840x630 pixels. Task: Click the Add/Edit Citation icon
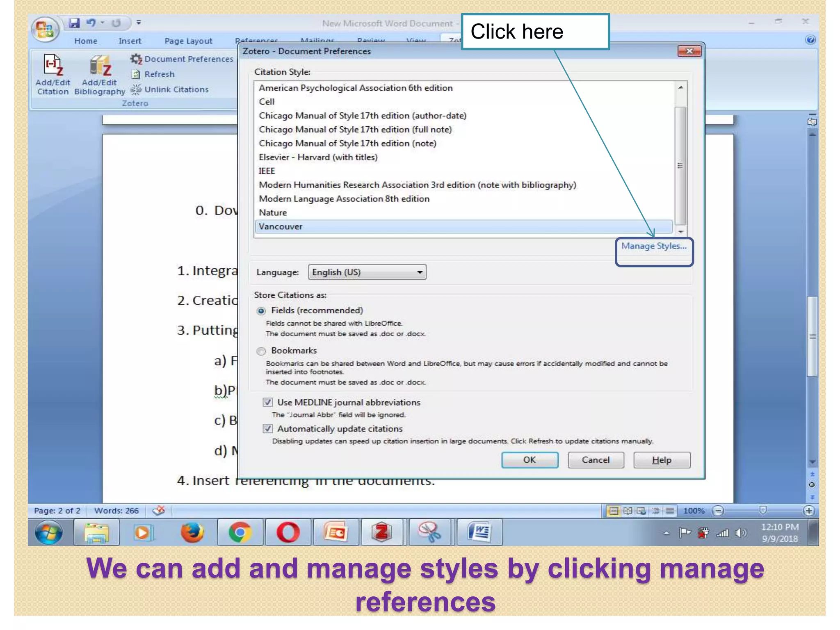[x=53, y=75]
